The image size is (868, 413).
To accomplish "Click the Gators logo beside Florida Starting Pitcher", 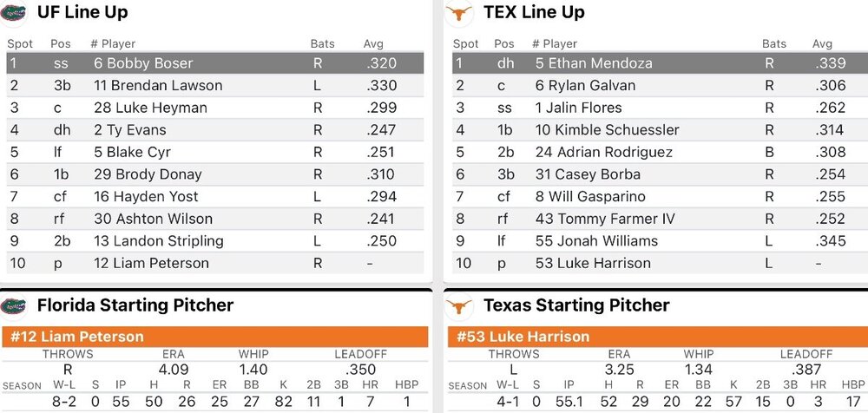I will 14,305.
